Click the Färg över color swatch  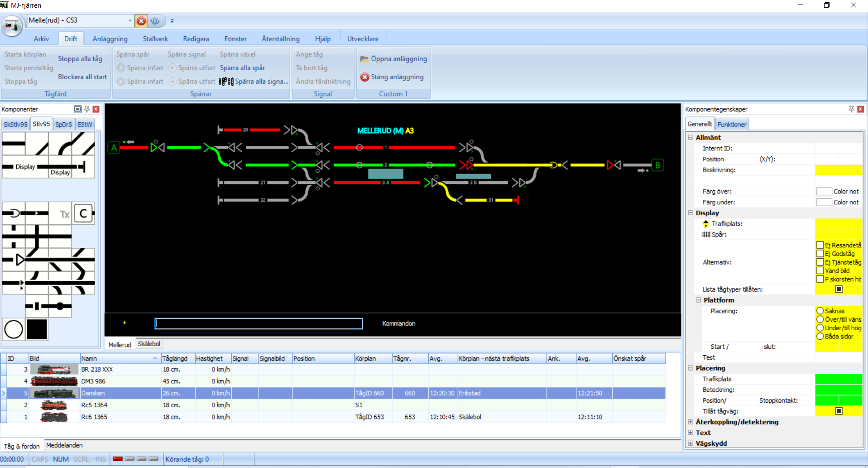click(x=824, y=192)
